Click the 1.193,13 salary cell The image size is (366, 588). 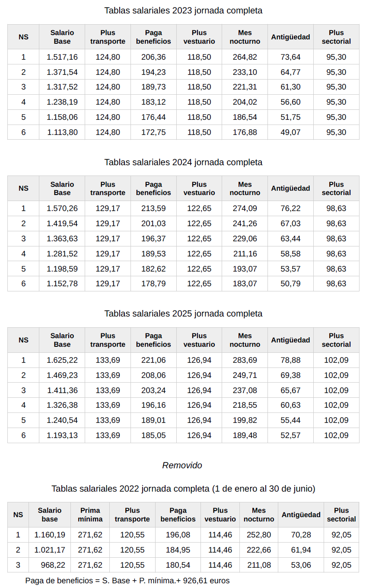coord(62,435)
